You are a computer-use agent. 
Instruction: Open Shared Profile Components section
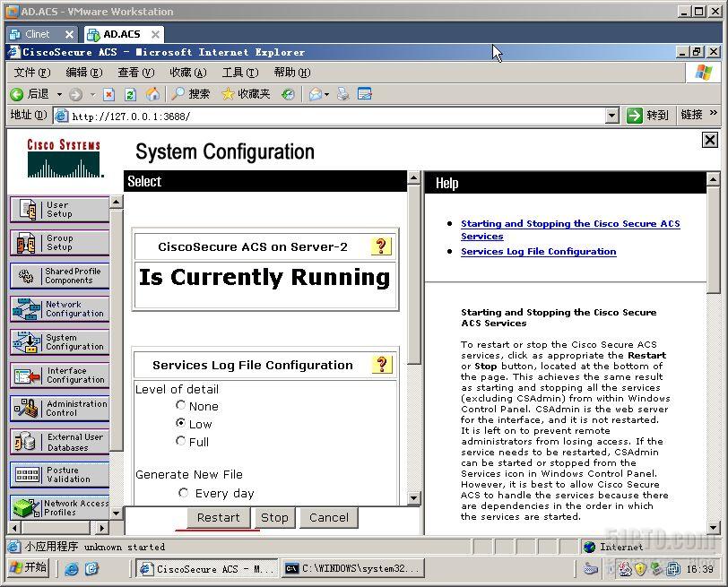(x=59, y=276)
